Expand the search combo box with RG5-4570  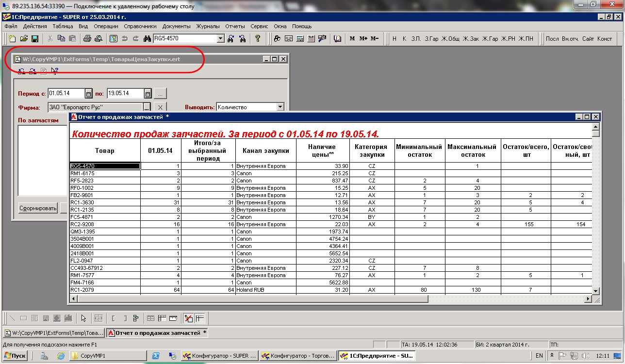220,39
